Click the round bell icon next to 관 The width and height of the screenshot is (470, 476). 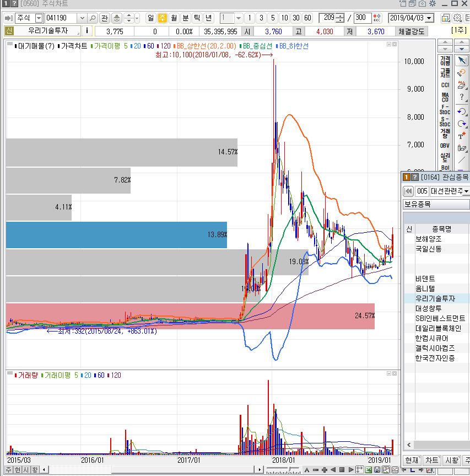(117, 18)
